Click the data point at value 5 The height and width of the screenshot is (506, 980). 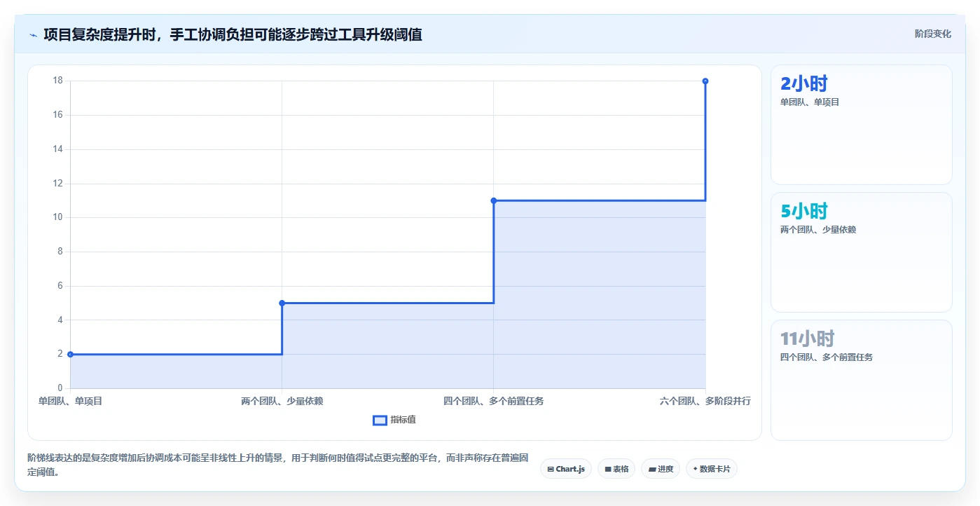(x=282, y=303)
